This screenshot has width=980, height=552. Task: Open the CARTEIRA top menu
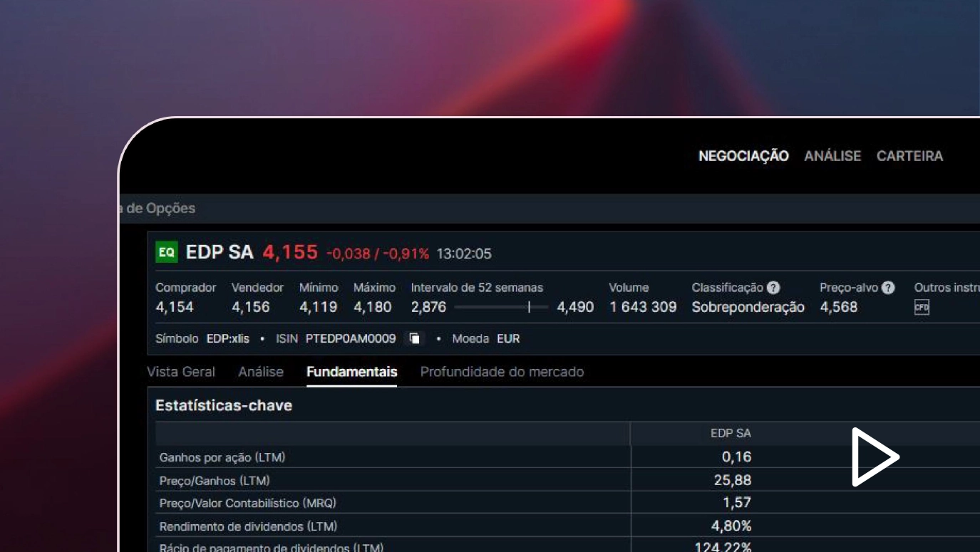pos(909,156)
